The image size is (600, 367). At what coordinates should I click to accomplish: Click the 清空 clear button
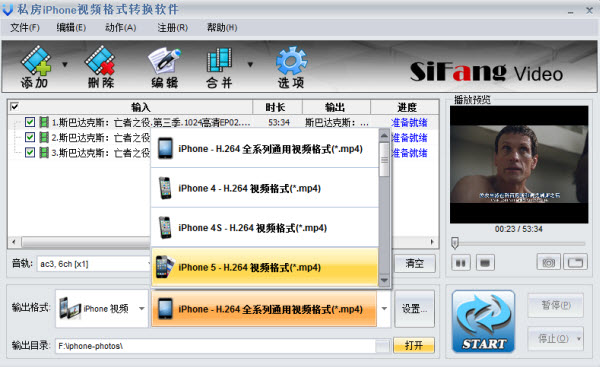pyautogui.click(x=414, y=263)
